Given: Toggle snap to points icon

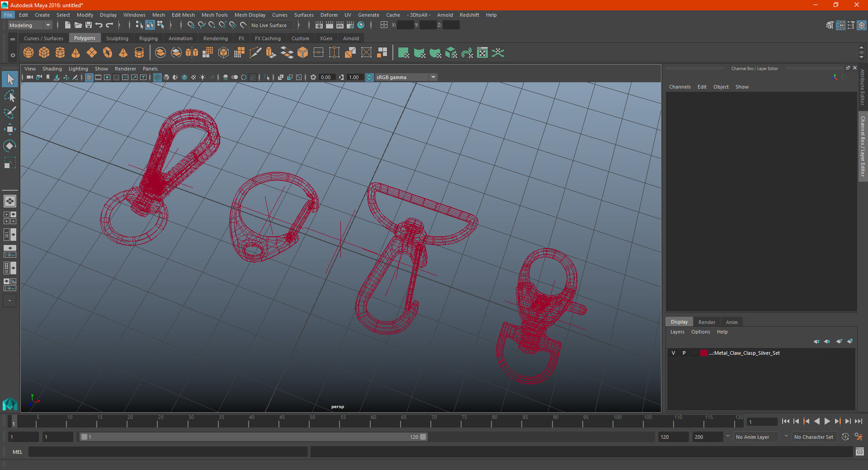Looking at the screenshot, I should 212,25.
